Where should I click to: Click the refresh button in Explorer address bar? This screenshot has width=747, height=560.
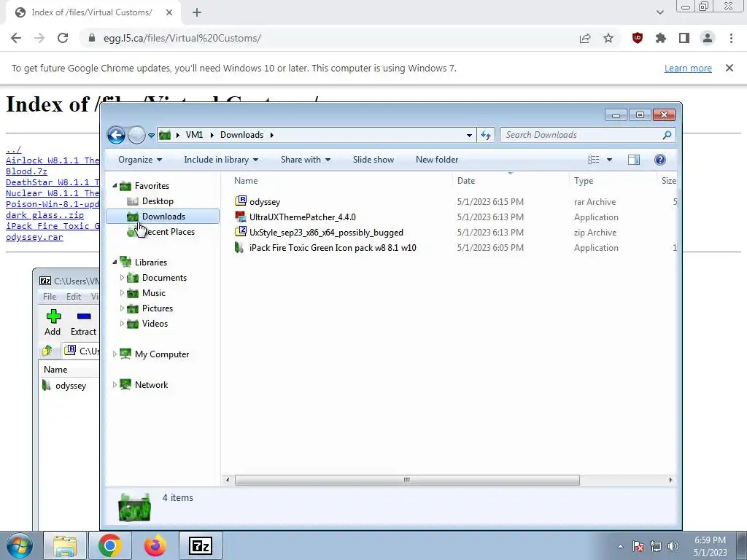[485, 135]
